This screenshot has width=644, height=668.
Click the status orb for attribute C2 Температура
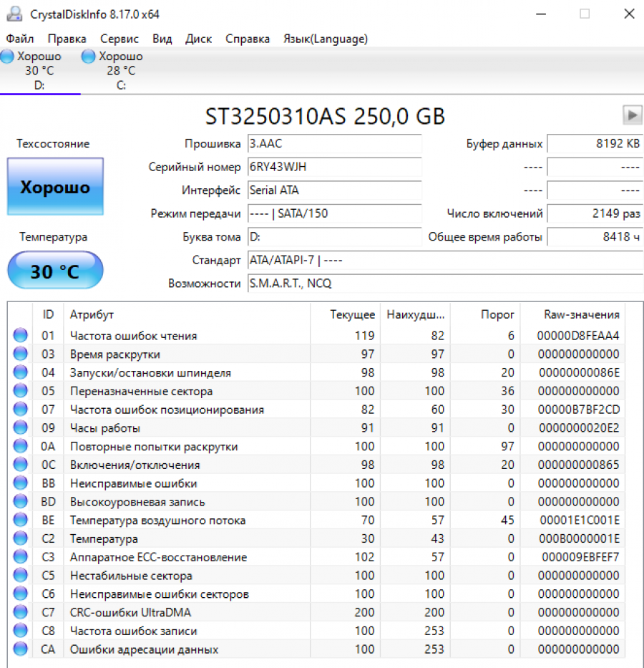click(20, 538)
